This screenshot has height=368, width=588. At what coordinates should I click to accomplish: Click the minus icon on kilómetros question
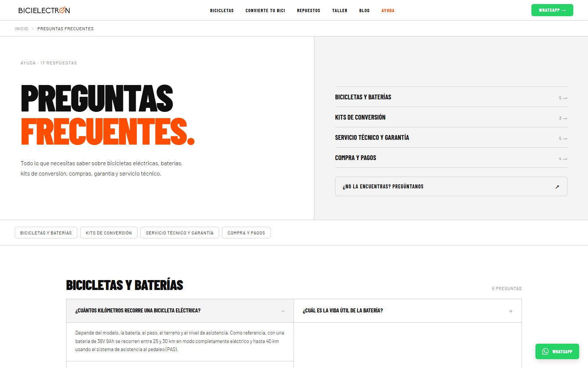pos(283,311)
